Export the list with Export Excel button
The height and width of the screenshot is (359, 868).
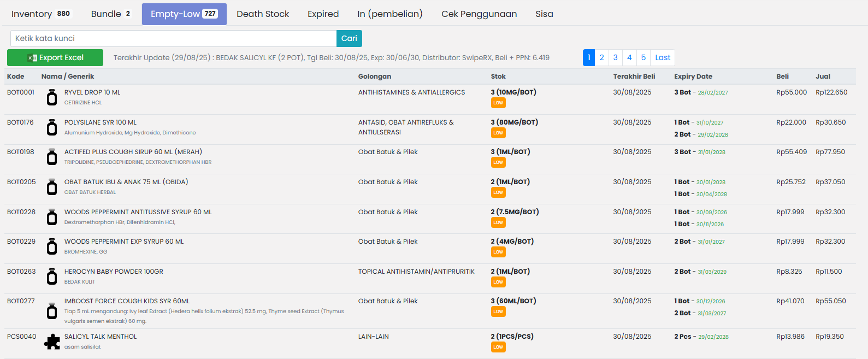pyautogui.click(x=55, y=57)
